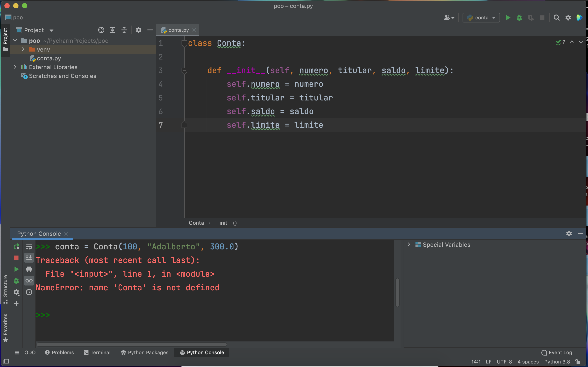The width and height of the screenshot is (588, 367).
Task: Debug conta with the bug icon
Action: pos(519,18)
